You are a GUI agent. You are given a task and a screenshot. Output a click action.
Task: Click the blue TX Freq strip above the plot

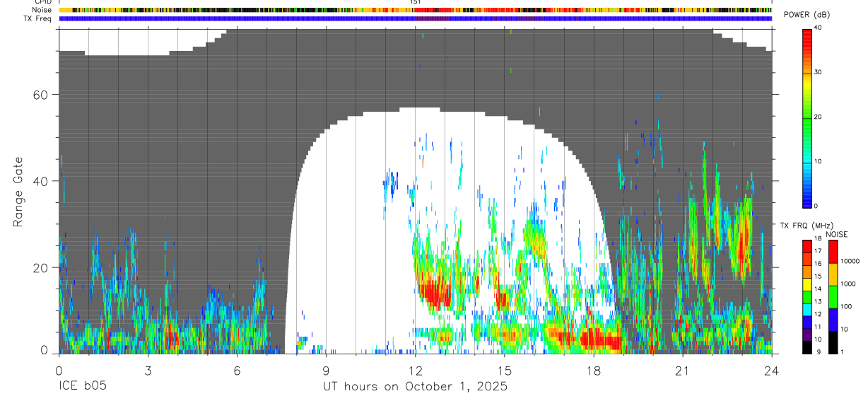click(x=415, y=18)
